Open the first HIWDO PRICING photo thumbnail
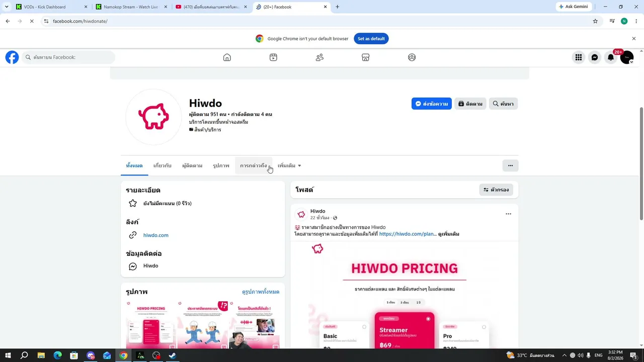This screenshot has height=362, width=644. click(151, 325)
